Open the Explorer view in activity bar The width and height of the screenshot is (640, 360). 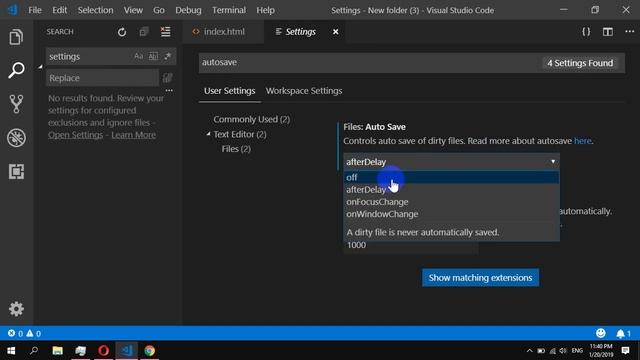click(x=16, y=37)
